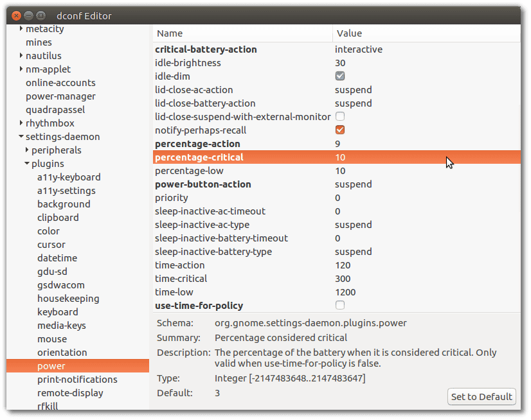Screen dimensions: 531x420
Task: Enable the use-time-for-policy checkbox
Action: tap(339, 305)
